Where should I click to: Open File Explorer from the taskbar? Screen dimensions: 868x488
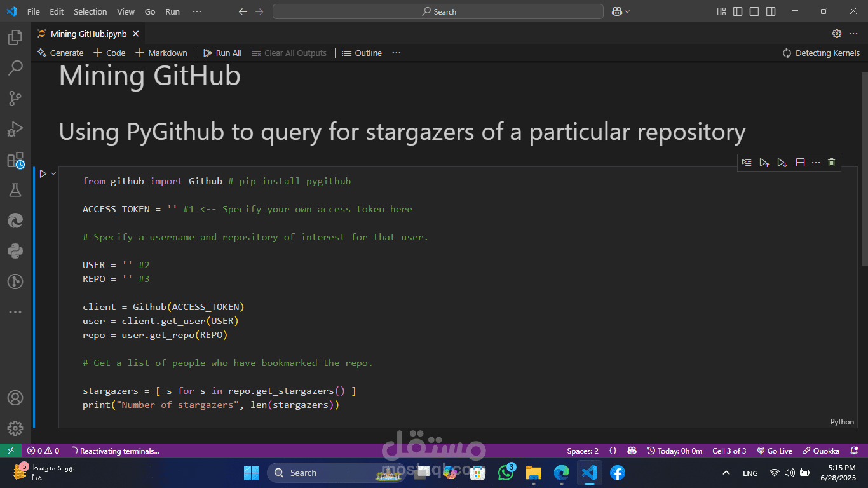pyautogui.click(x=534, y=473)
